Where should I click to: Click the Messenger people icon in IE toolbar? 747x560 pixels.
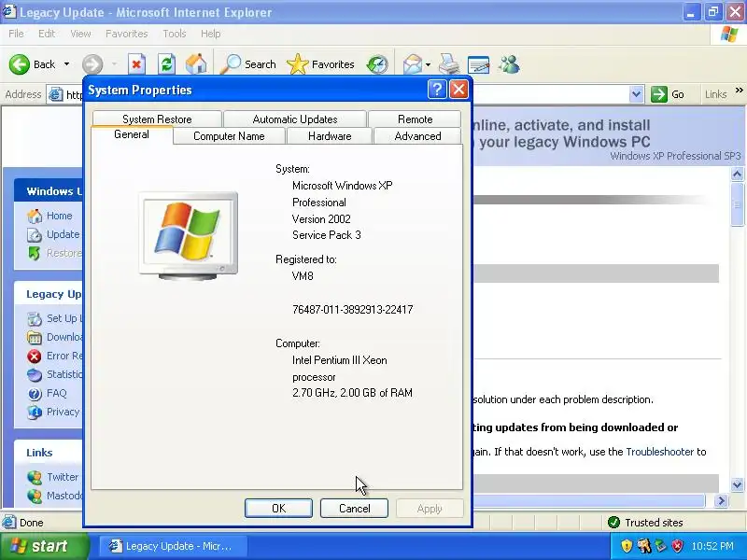point(509,64)
